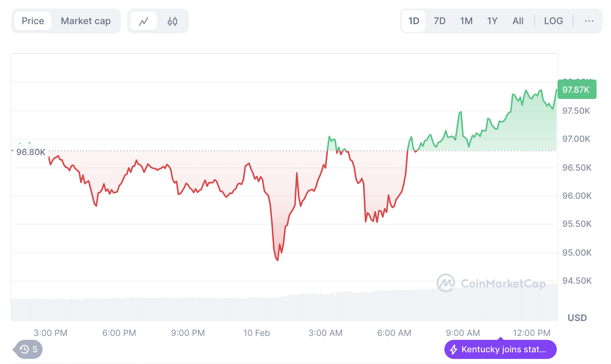
Task: Select the Market cap tab
Action: (86, 21)
